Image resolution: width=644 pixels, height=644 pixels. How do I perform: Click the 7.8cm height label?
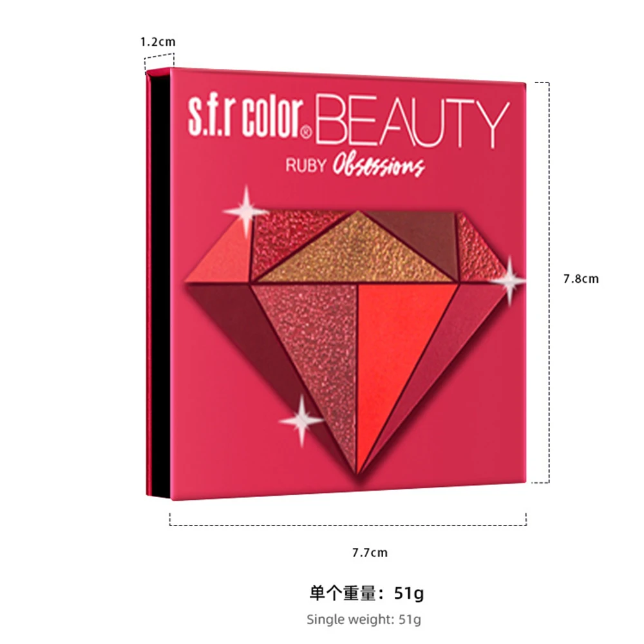pyautogui.click(x=581, y=279)
